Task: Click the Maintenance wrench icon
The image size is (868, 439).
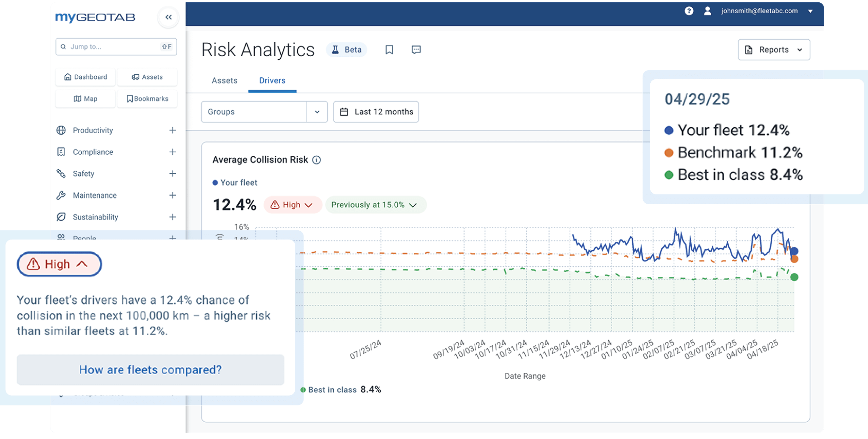Action: 61,195
